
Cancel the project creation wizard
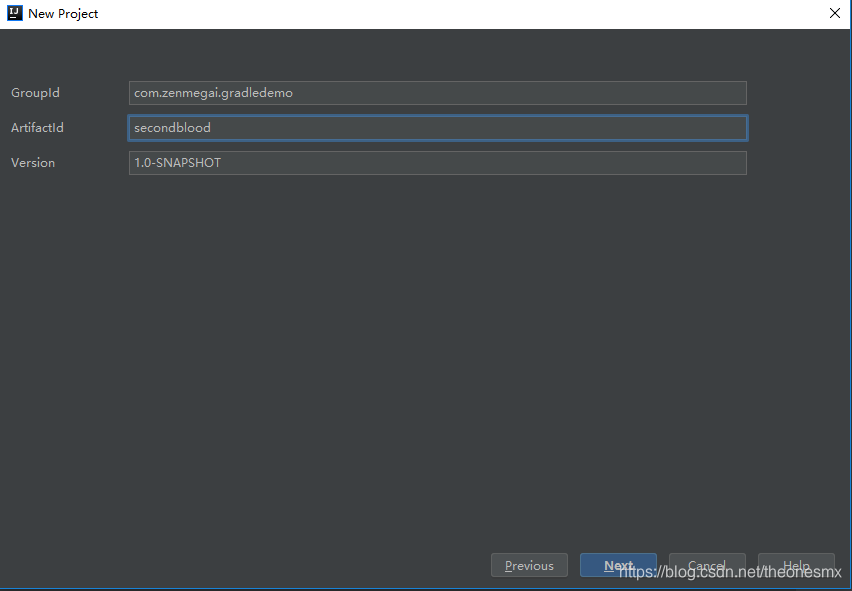pos(707,565)
